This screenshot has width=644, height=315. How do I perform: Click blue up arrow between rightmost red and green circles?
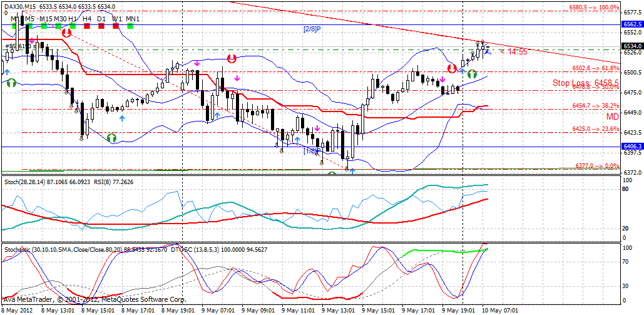[x=463, y=72]
